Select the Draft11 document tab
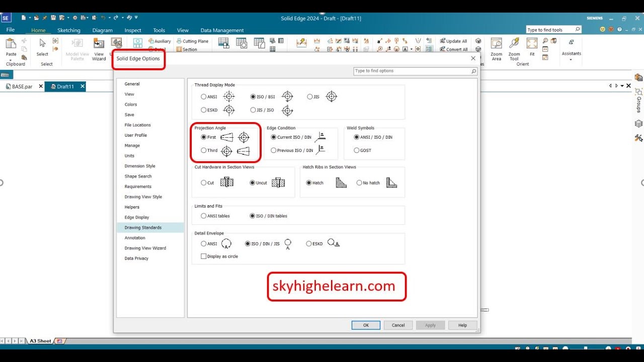Viewport: 644px width, 362px height. coord(65,86)
